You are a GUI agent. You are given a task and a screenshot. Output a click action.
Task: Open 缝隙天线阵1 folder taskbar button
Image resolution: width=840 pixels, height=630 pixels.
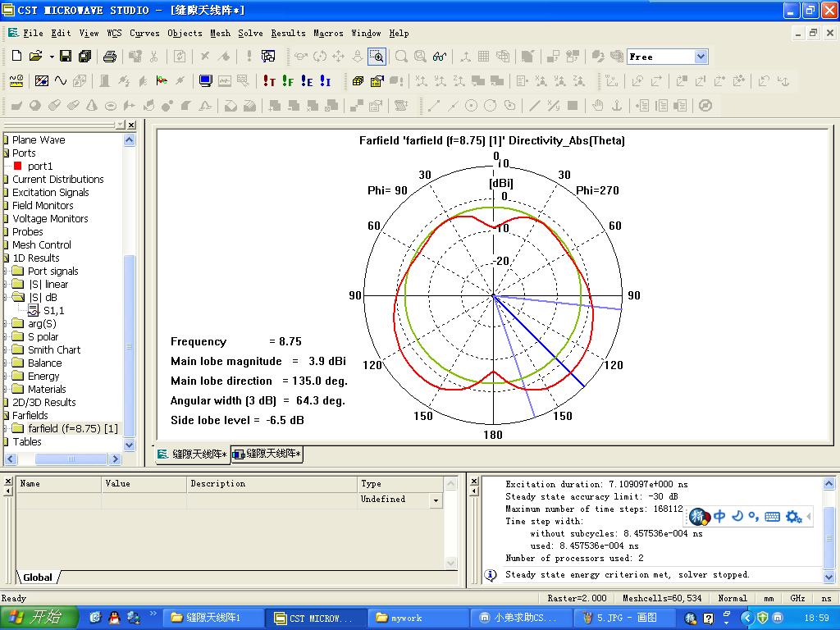[x=213, y=619]
